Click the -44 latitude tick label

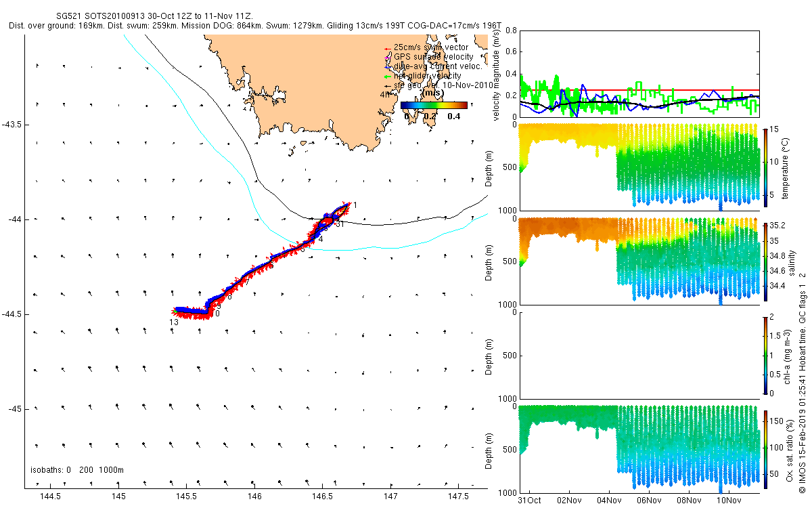pyautogui.click(x=15, y=219)
